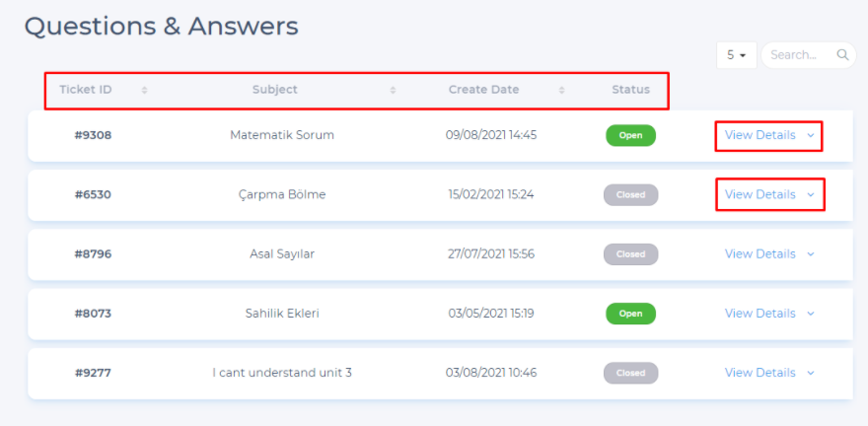The height and width of the screenshot is (426, 868).
Task: Sort by Subject column arrows
Action: coord(393,90)
